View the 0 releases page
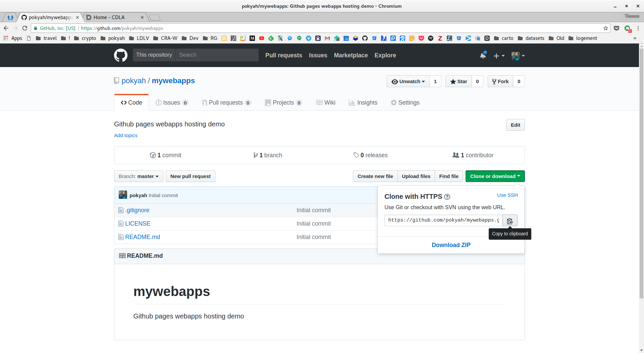The image size is (644, 353). 370,155
